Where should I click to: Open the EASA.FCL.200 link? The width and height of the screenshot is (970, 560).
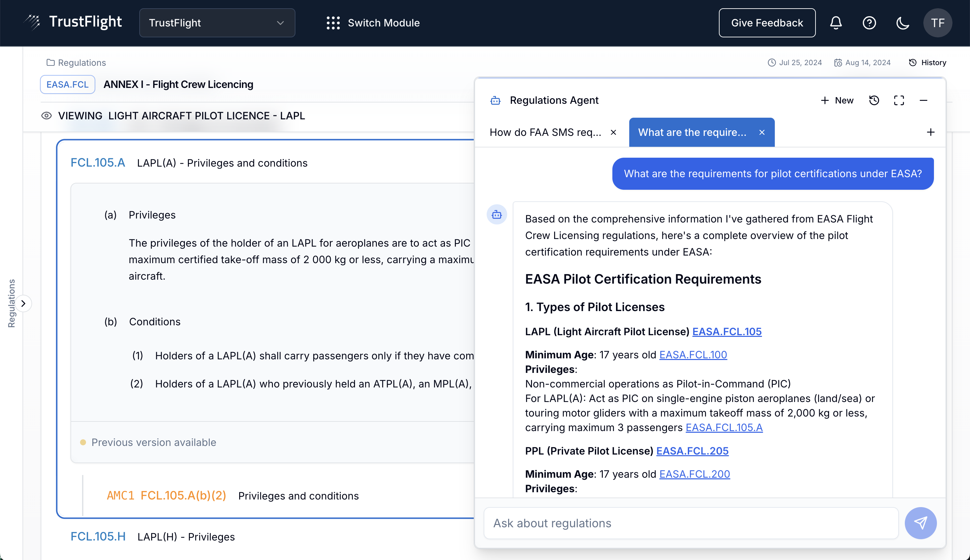[694, 474]
